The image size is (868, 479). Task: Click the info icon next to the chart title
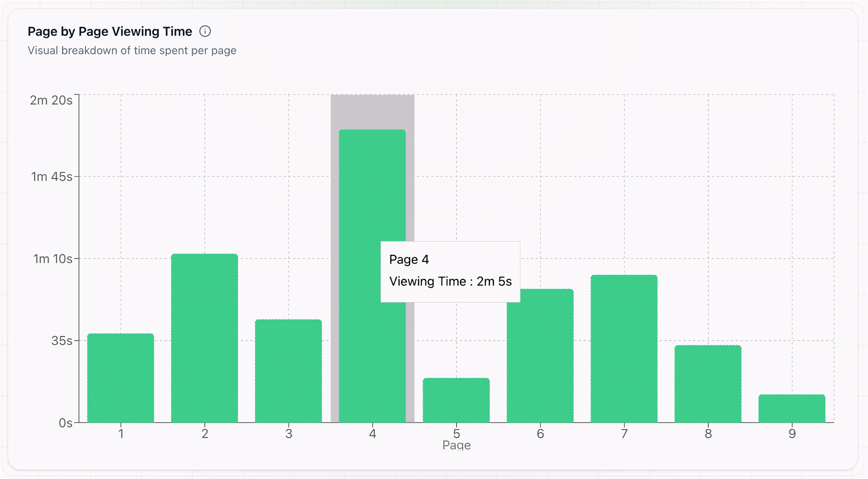click(x=205, y=31)
